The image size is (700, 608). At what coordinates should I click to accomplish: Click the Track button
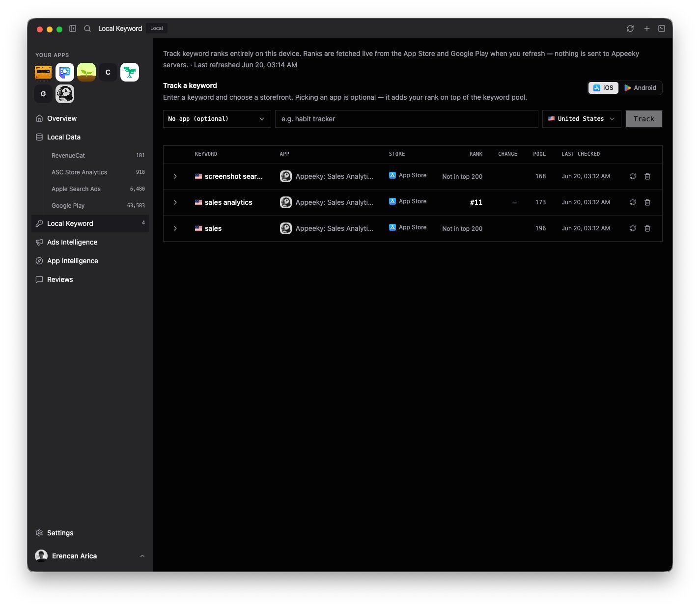tap(644, 119)
